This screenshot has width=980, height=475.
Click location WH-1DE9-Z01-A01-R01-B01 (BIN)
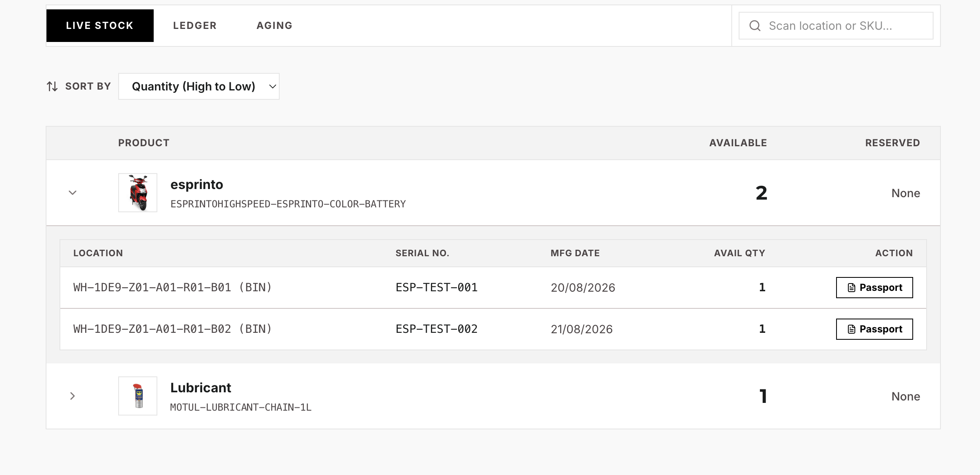point(172,288)
